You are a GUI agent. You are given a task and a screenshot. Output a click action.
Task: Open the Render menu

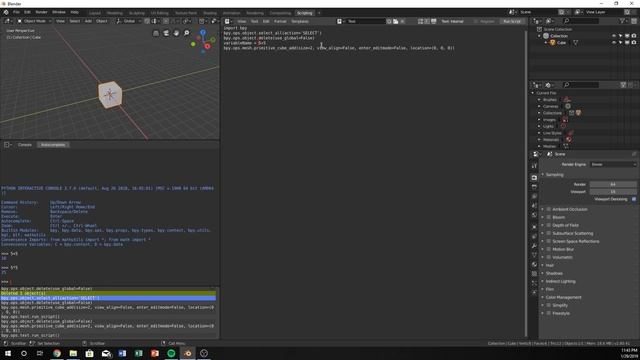click(x=41, y=12)
